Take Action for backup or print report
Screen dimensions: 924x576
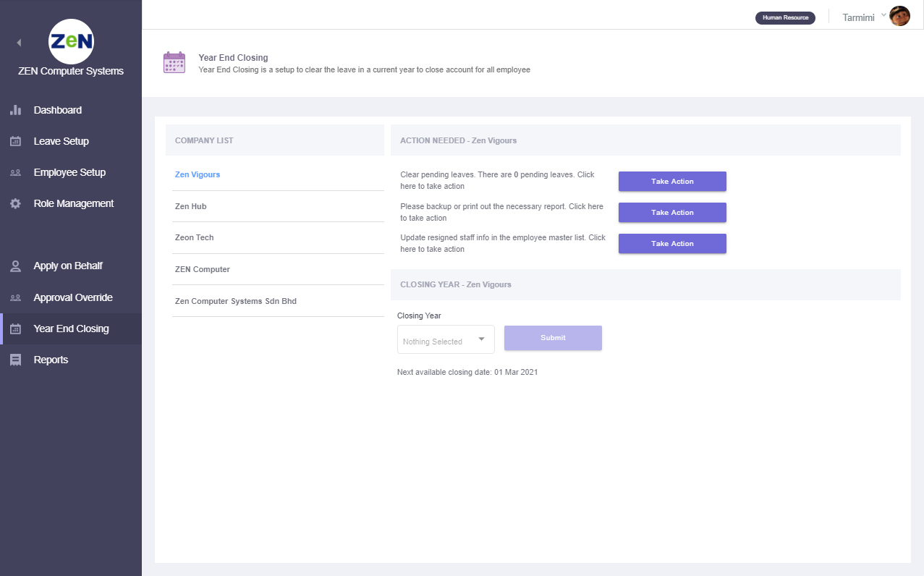(x=672, y=213)
